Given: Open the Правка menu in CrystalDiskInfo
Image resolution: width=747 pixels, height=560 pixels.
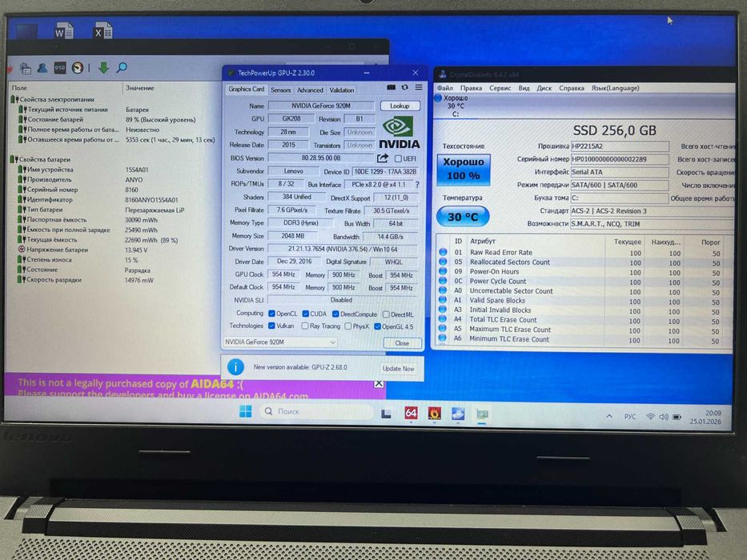Looking at the screenshot, I should tap(471, 88).
